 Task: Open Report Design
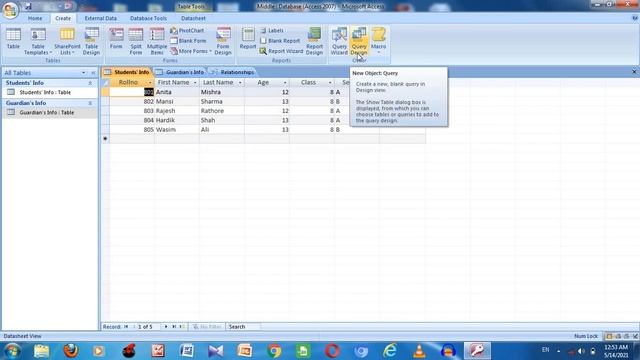point(314,41)
